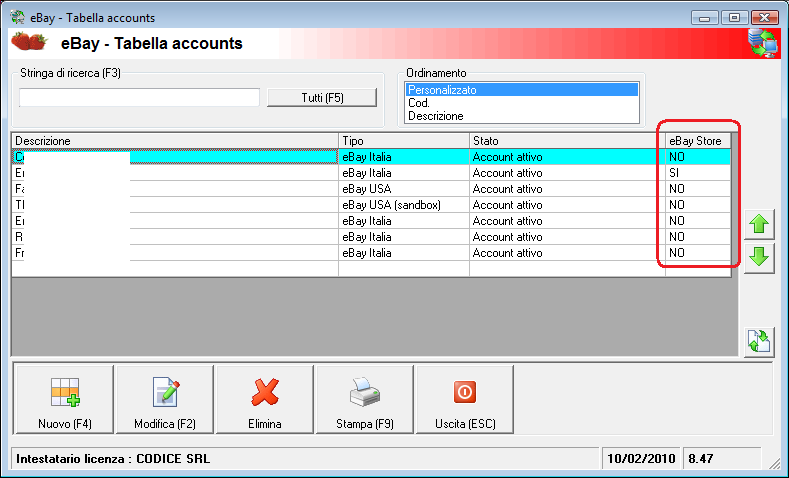Click the Stampa (F9) printer button
This screenshot has height=478, width=789.
[365, 400]
